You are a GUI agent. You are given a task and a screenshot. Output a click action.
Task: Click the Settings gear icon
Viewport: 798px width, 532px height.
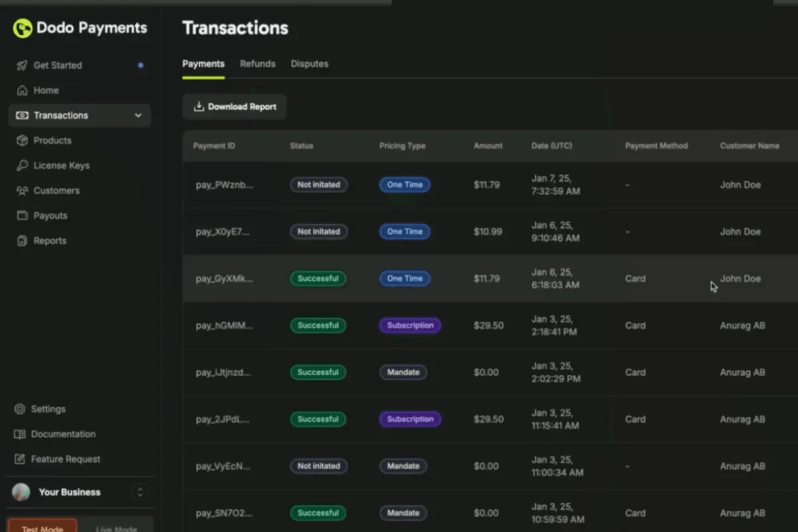pyautogui.click(x=19, y=409)
